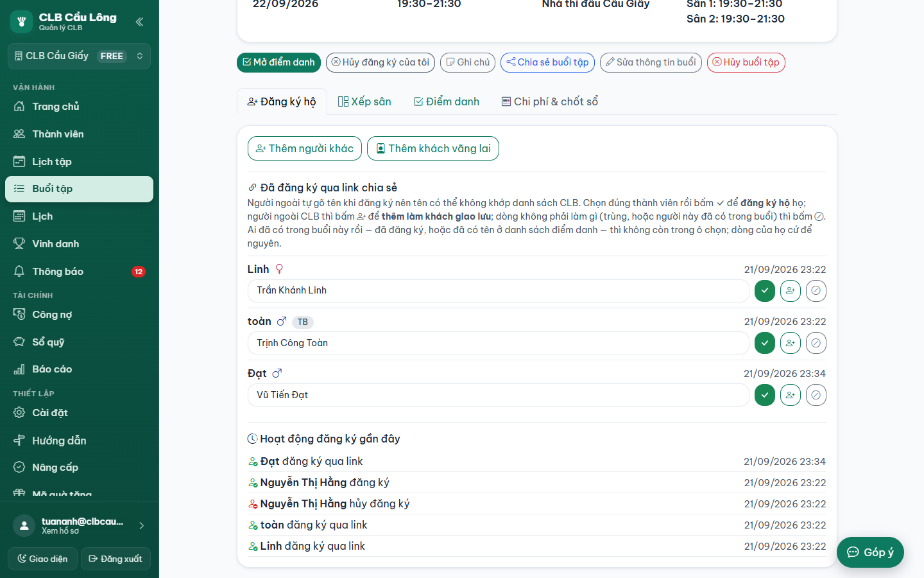924x578 pixels.
Task: Click Hủy đăng ký của tôi
Action: click(x=381, y=62)
